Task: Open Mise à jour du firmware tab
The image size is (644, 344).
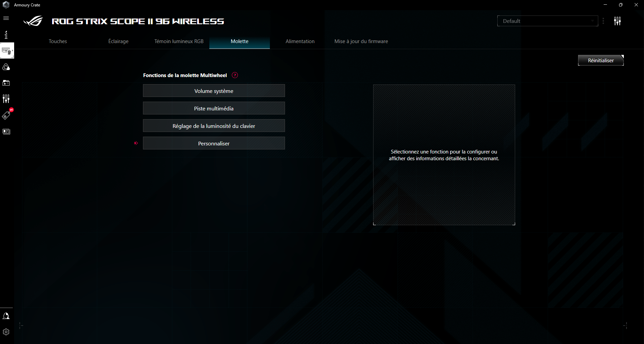Action: click(361, 41)
